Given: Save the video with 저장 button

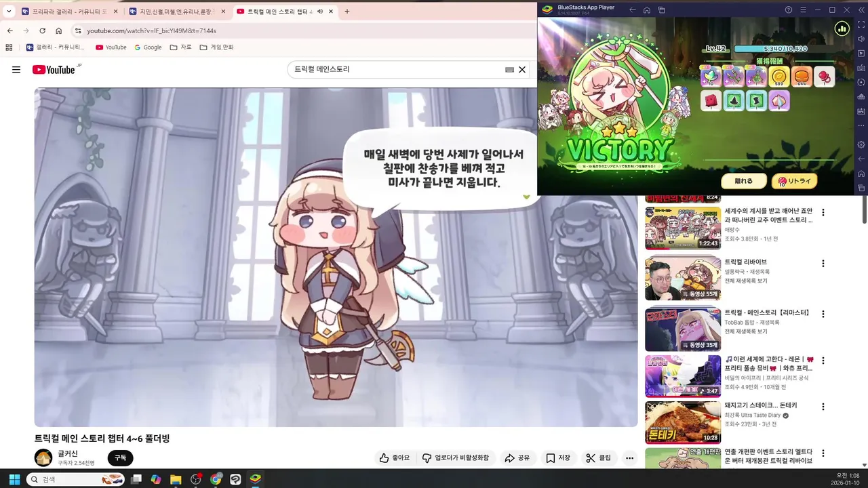Looking at the screenshot, I should pos(557,458).
